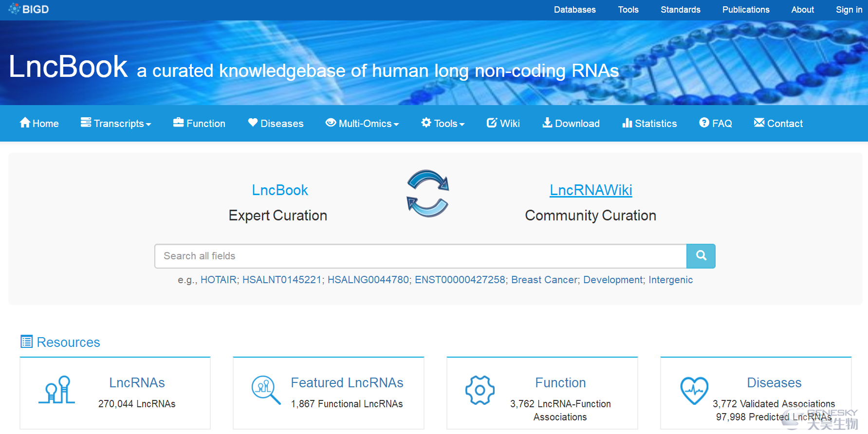
Task: Expand the navbar Tools dropdown caret
Action: 462,125
